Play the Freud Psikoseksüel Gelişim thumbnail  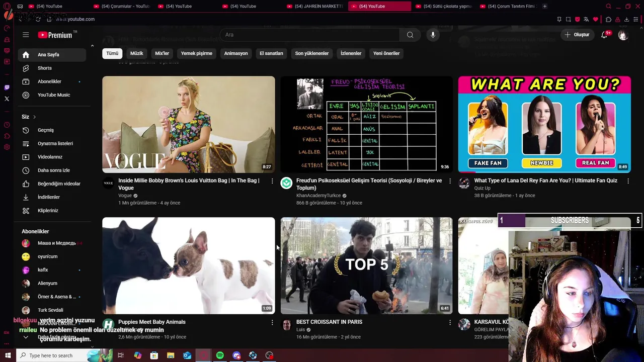(x=366, y=124)
